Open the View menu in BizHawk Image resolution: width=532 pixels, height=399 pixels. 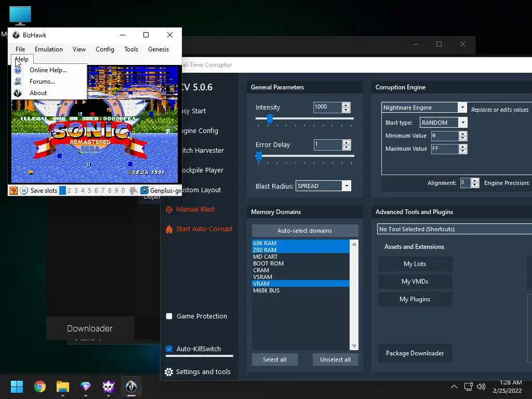tap(79, 49)
